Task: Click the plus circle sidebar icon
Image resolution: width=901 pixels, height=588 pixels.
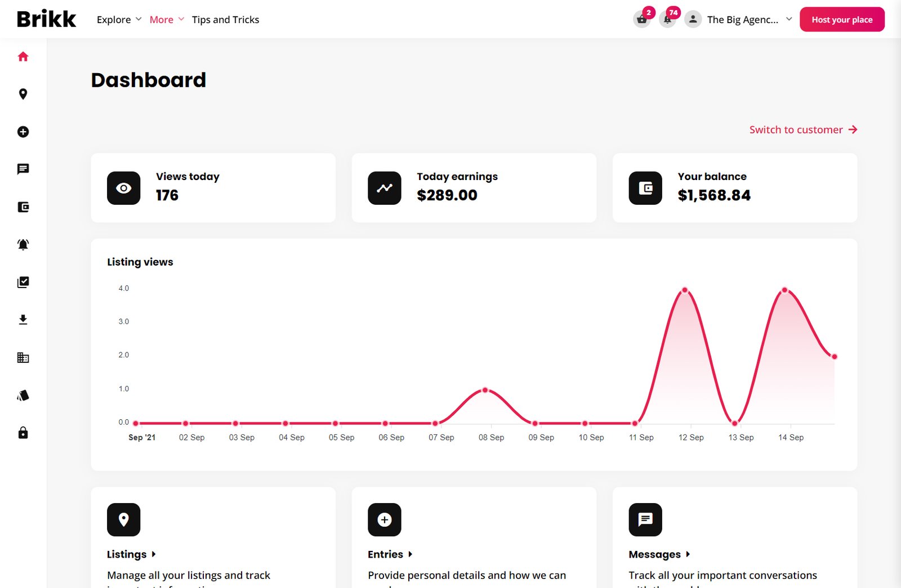Action: coord(23,132)
